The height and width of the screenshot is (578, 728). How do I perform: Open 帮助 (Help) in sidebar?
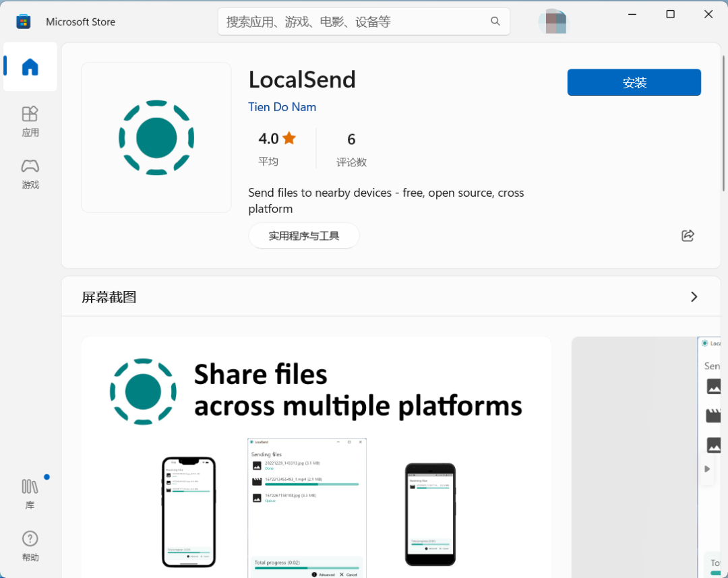coord(30,546)
